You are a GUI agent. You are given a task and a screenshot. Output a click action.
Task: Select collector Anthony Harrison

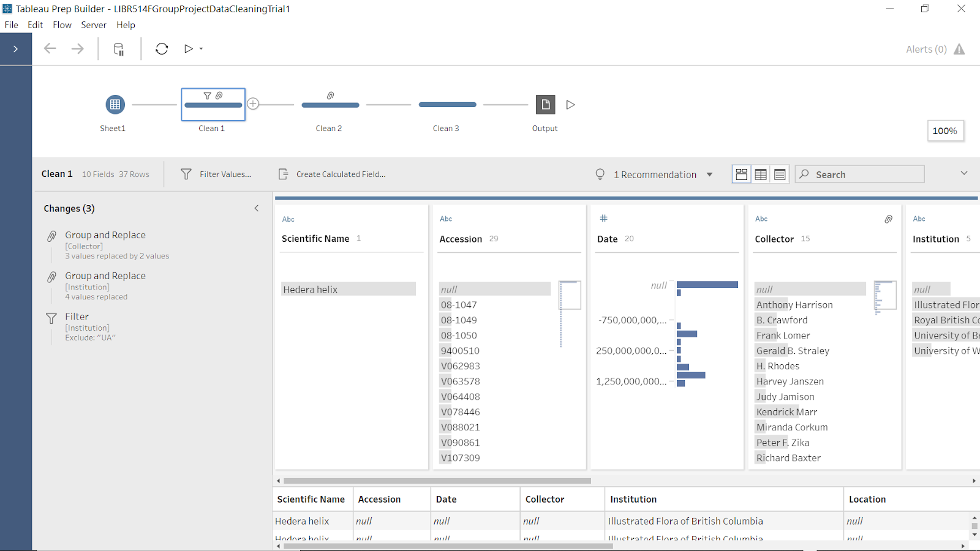[x=794, y=305]
